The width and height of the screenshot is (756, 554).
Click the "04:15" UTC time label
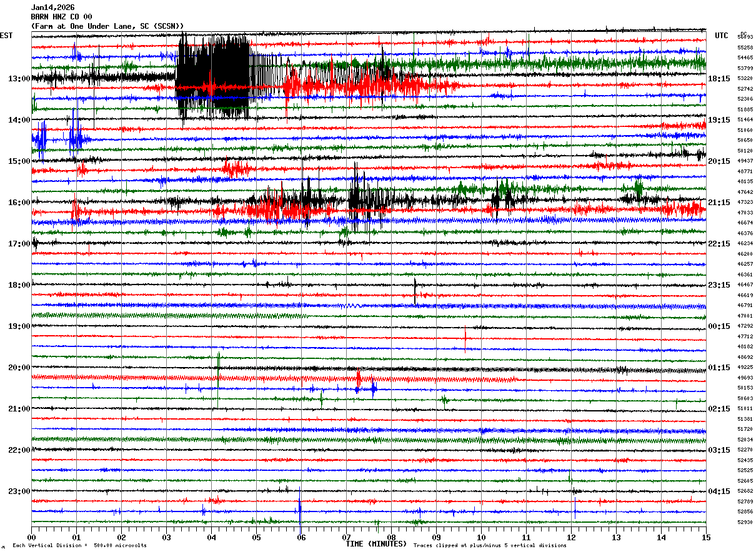pyautogui.click(x=719, y=491)
